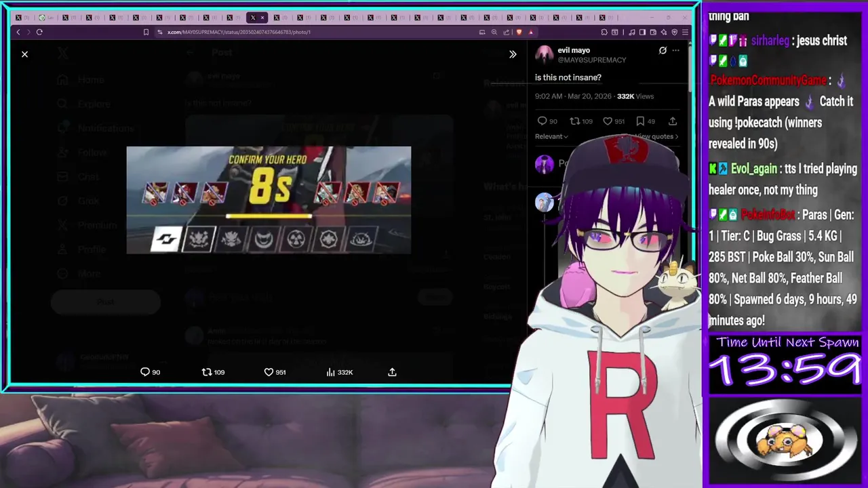868x488 pixels.
Task: Click the 9:02 AM · Mar 20, 2026 timestamp
Action: click(x=573, y=96)
